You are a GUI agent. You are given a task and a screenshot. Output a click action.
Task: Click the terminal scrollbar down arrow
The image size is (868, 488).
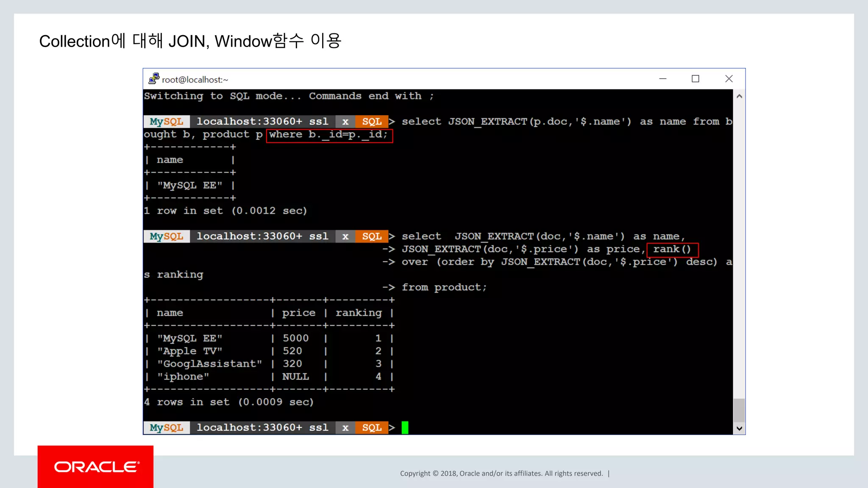[739, 428]
